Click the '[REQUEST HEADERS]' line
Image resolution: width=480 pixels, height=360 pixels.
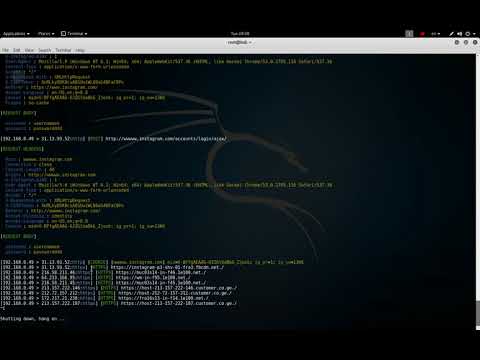22,149
